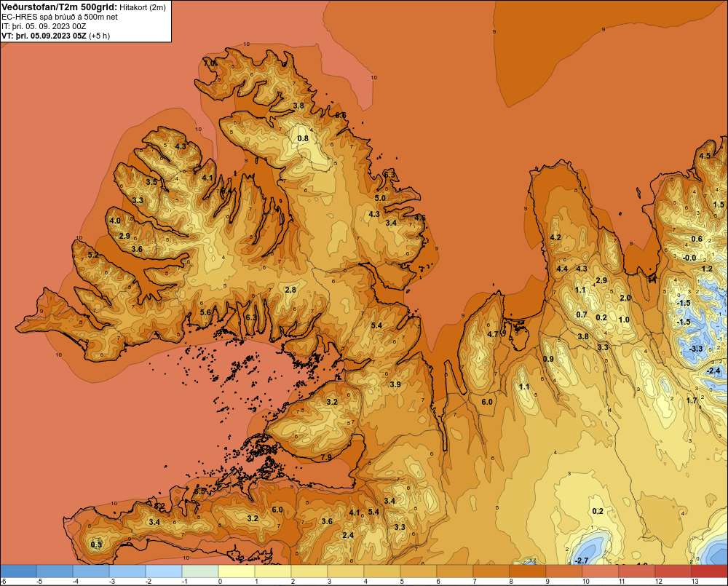Click the 'VT: þri. 05.09.2023 05Z' line

44,36
